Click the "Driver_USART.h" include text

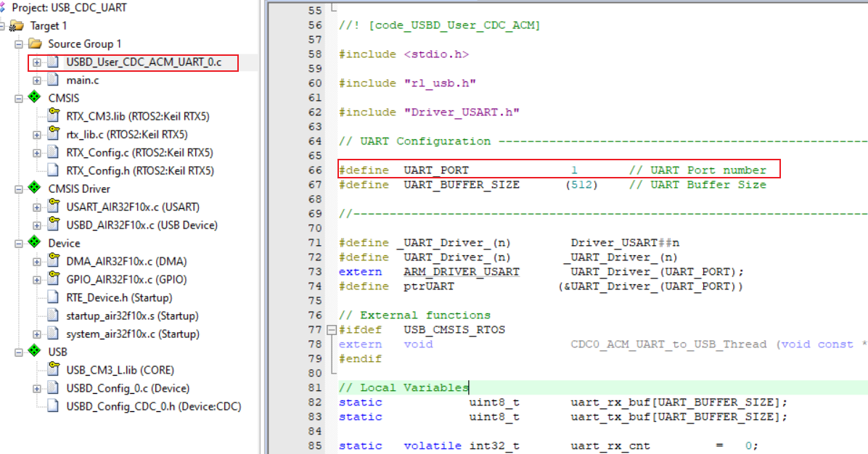pos(461,112)
